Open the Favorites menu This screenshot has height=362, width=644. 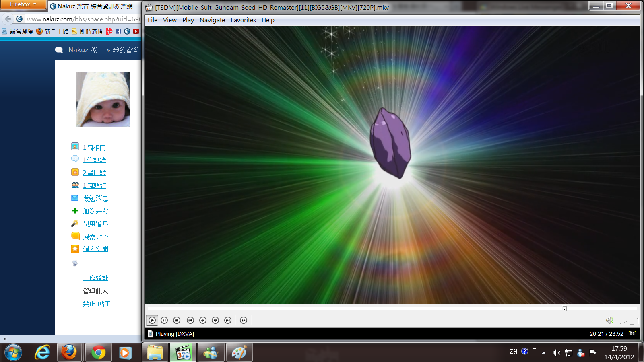click(243, 20)
